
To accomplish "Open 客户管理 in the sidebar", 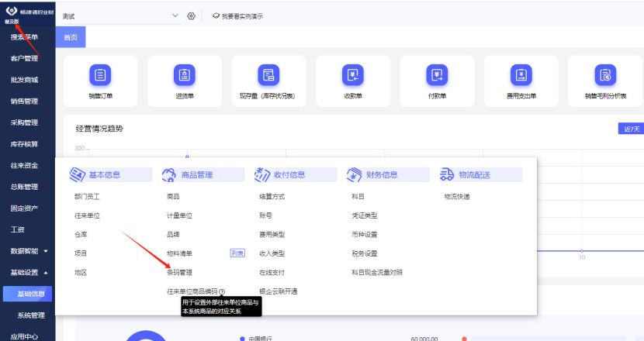I will tap(24, 59).
